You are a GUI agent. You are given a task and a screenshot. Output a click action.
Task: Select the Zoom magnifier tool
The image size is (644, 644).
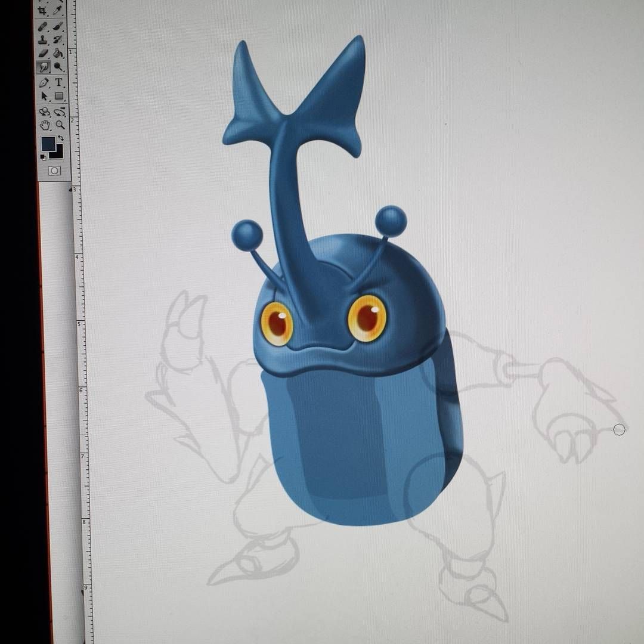60,125
